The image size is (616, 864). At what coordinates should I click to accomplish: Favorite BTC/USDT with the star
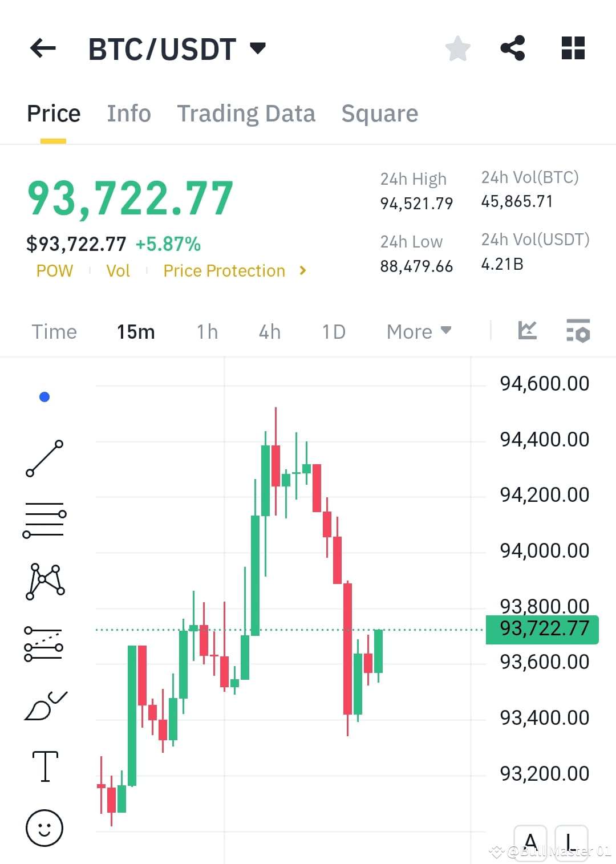pyautogui.click(x=458, y=48)
